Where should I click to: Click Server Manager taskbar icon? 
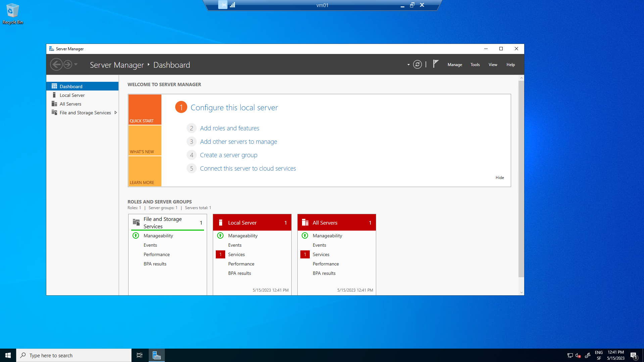[156, 355]
